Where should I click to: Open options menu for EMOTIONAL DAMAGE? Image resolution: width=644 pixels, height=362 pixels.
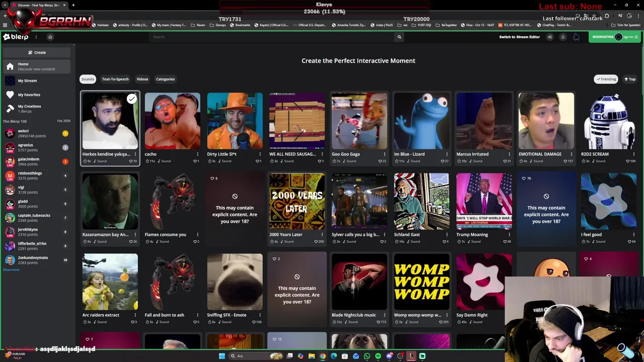pyautogui.click(x=572, y=154)
